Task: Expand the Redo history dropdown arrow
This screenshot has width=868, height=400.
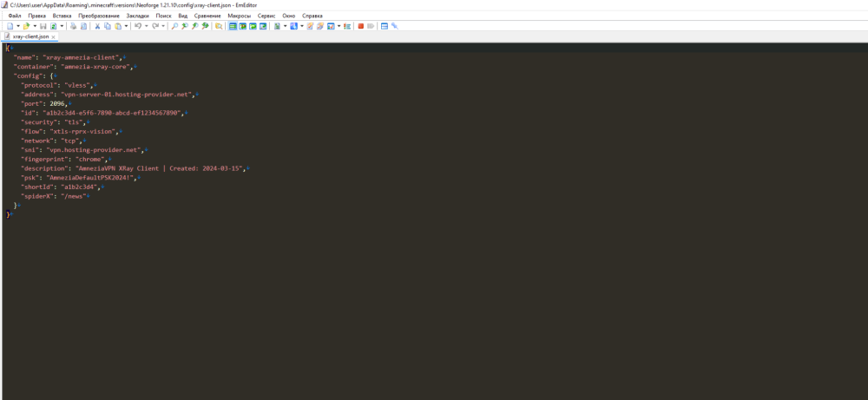Action: (x=163, y=26)
